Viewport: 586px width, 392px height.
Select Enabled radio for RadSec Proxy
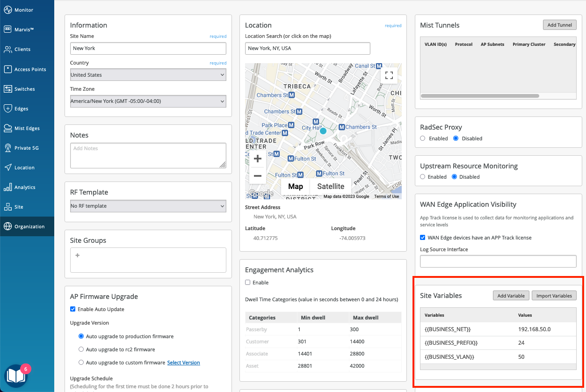[x=423, y=138]
